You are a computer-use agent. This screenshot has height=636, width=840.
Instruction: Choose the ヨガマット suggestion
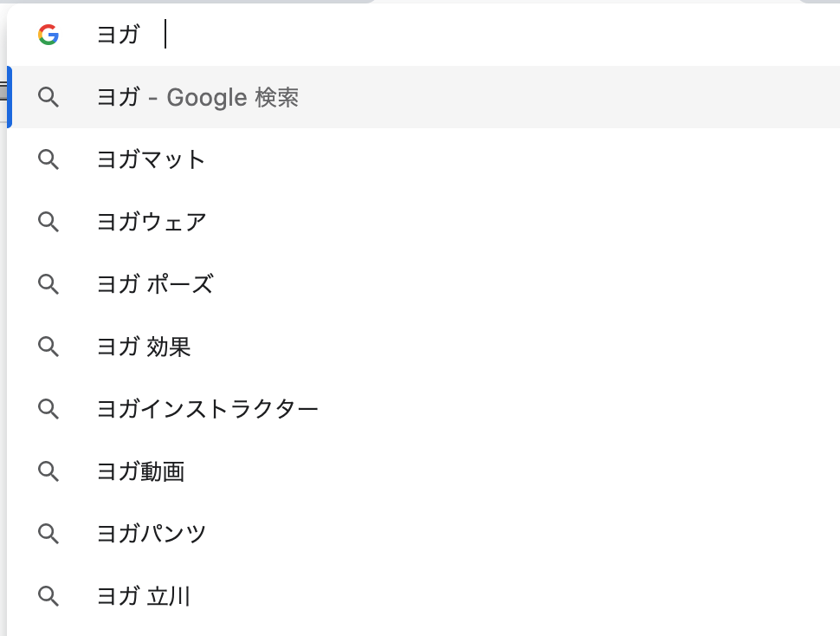click(x=152, y=159)
